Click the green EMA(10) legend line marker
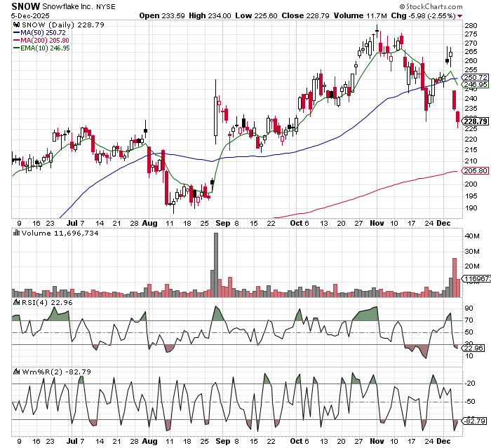Viewport: 491px width, 448px height. pyautogui.click(x=16, y=48)
